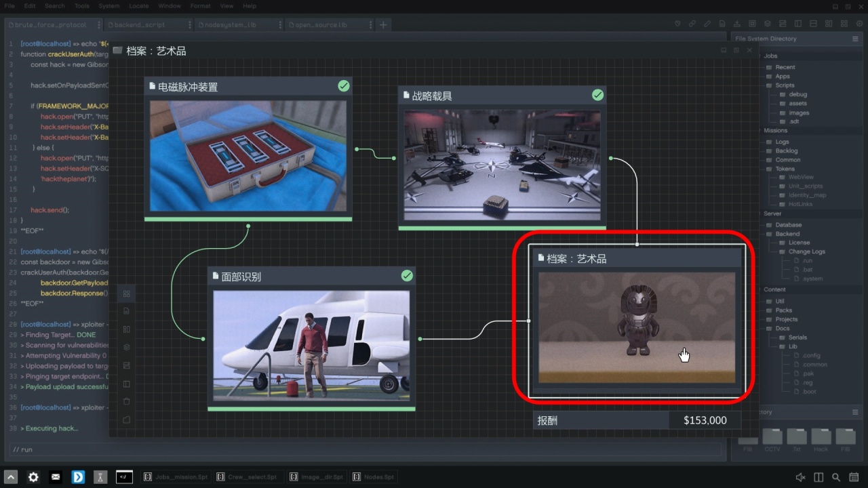This screenshot has height=488, width=868.
Task: Select the 档案：艺术品 statue thumbnail
Action: (637, 328)
